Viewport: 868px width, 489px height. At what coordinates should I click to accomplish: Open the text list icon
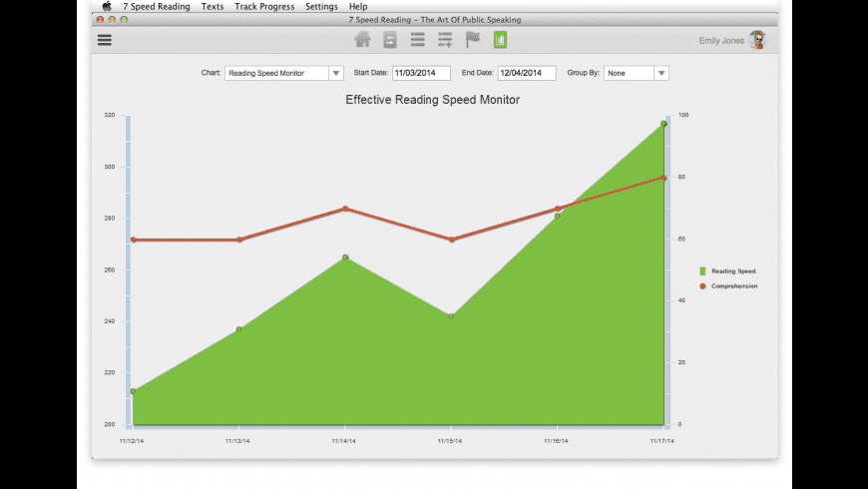pyautogui.click(x=418, y=39)
